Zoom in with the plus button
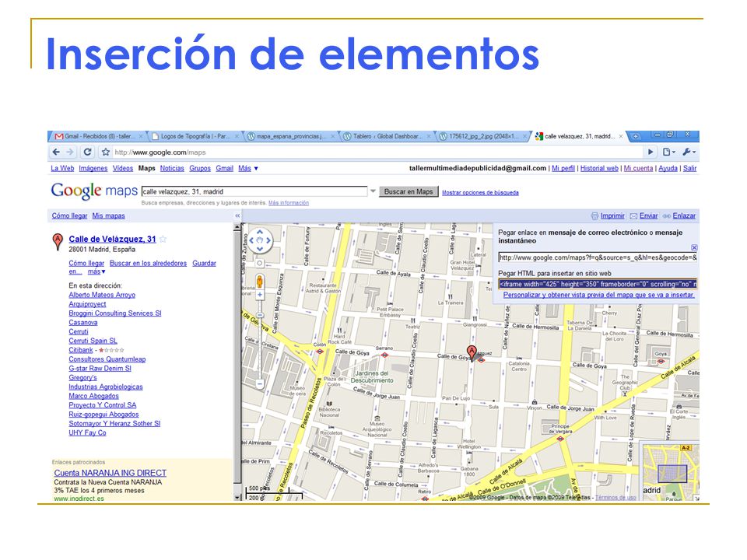Image resolution: width=747 pixels, height=560 pixels. tap(260, 296)
